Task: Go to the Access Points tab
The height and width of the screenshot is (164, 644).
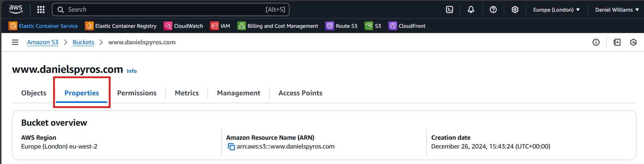Action: 300,93
